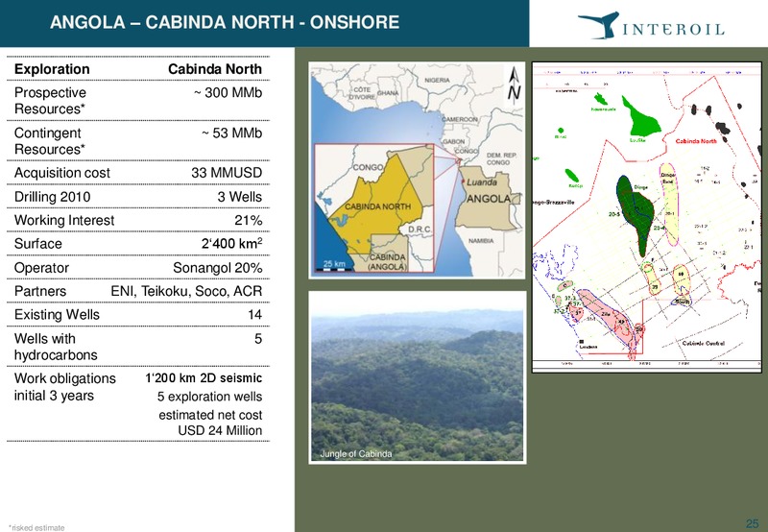Click the 'Drilling 2010' label
This screenshot has width=768, height=532.
click(53, 197)
